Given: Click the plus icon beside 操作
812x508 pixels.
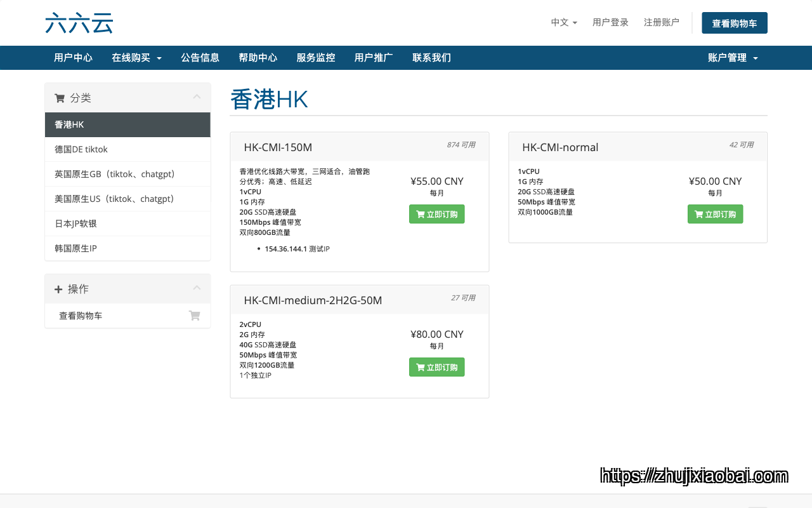Looking at the screenshot, I should point(58,289).
